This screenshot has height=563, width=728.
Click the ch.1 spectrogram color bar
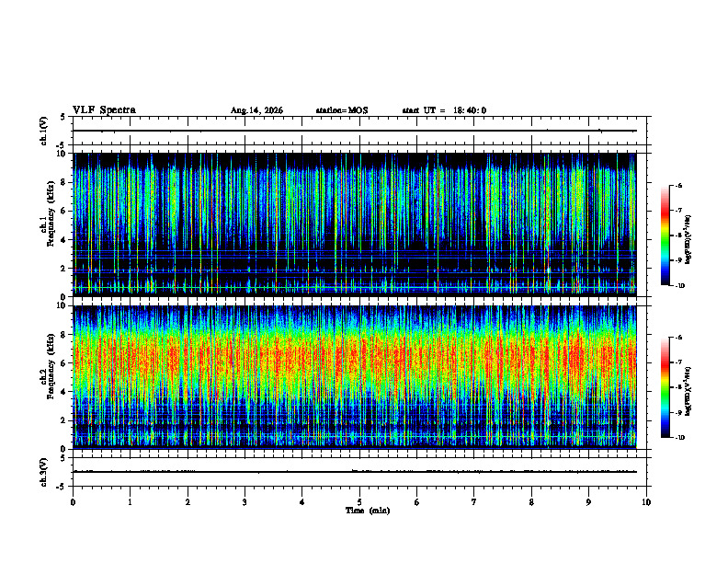click(x=665, y=236)
